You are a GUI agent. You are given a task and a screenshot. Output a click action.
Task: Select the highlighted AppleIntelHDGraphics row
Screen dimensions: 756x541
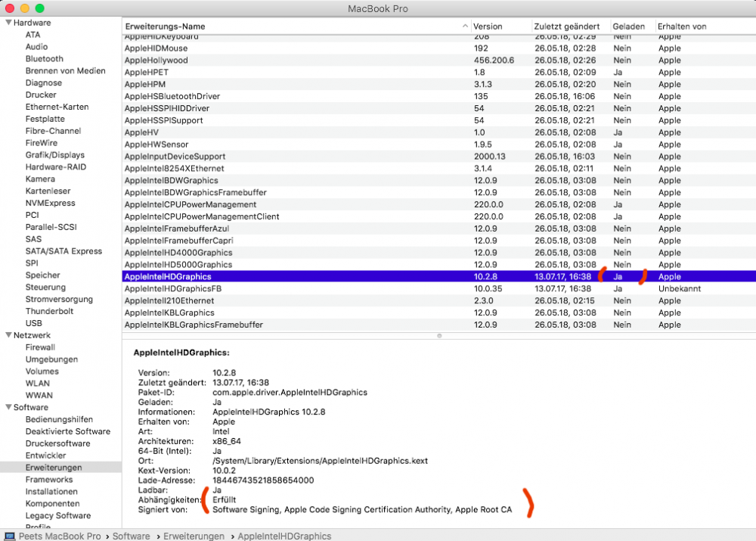click(438, 276)
